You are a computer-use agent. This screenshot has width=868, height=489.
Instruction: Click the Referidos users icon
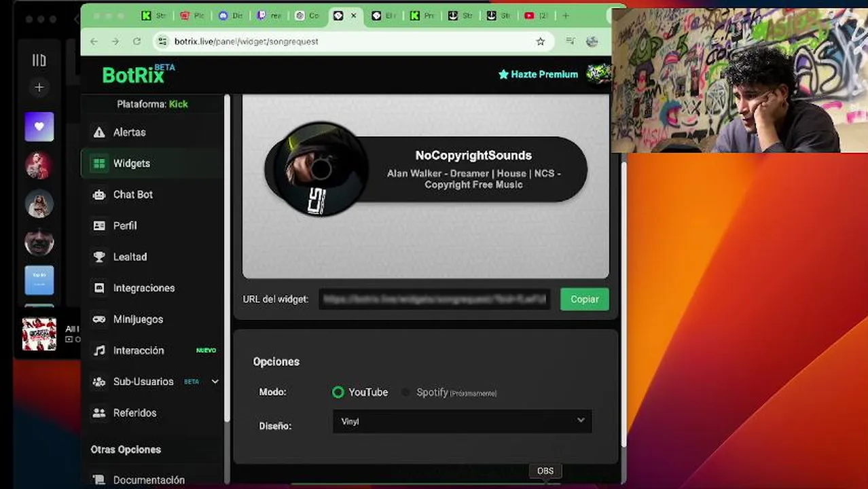click(x=99, y=413)
